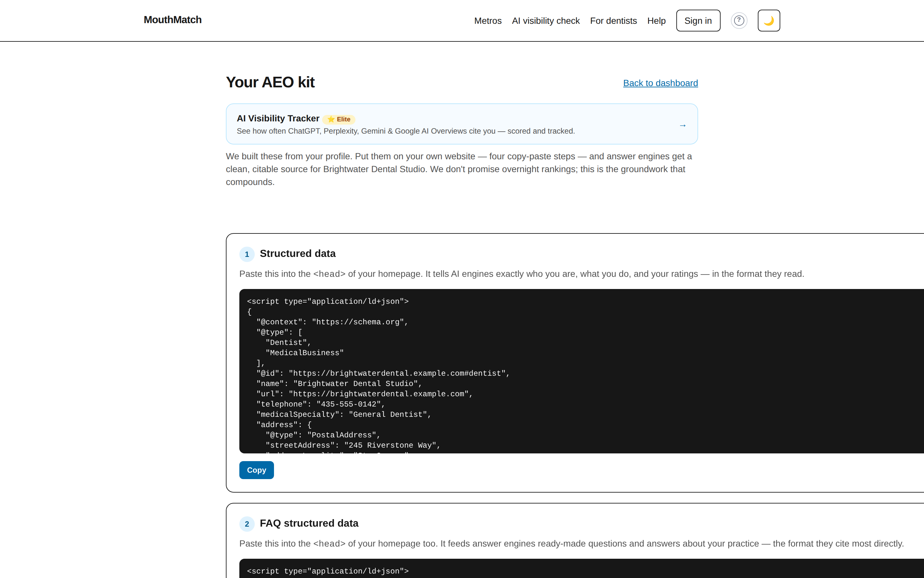The image size is (924, 578).
Task: Click the "url" brightwaterdental.example.com line
Action: [x=364, y=394]
